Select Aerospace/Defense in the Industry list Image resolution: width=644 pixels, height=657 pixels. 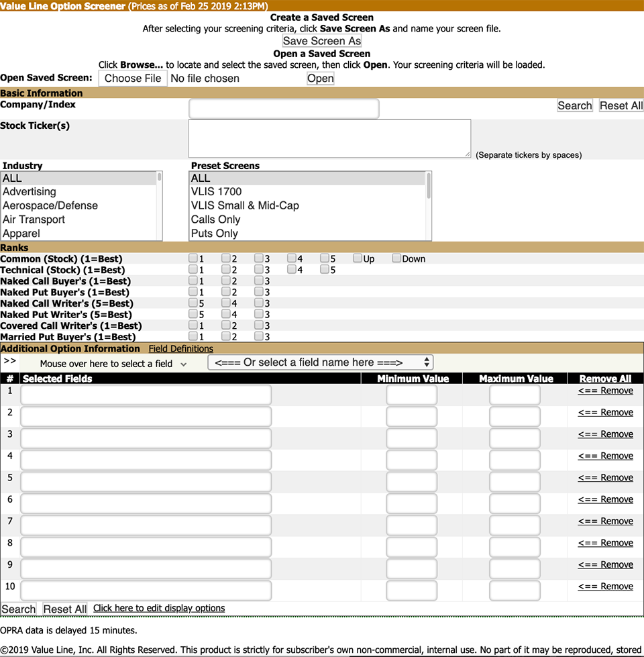(50, 205)
